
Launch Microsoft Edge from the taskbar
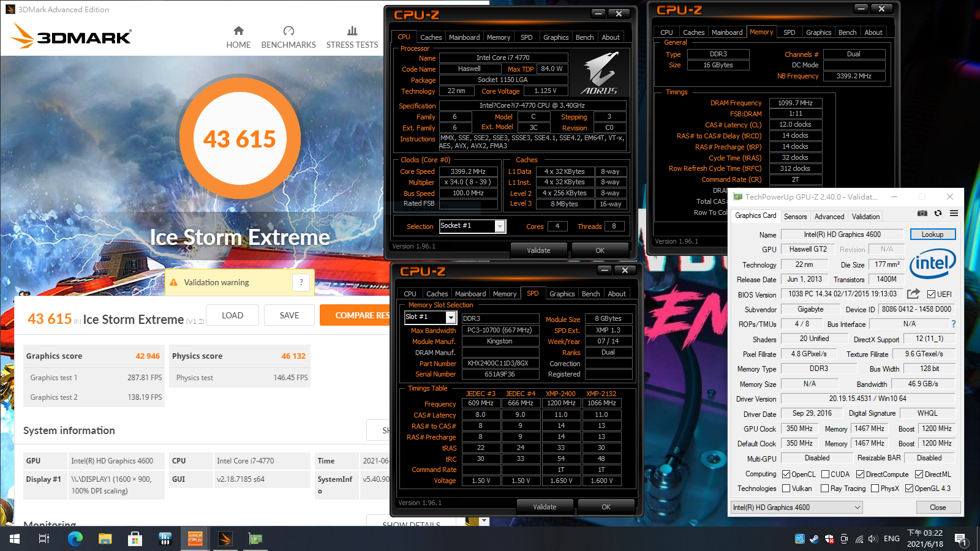pyautogui.click(x=75, y=539)
